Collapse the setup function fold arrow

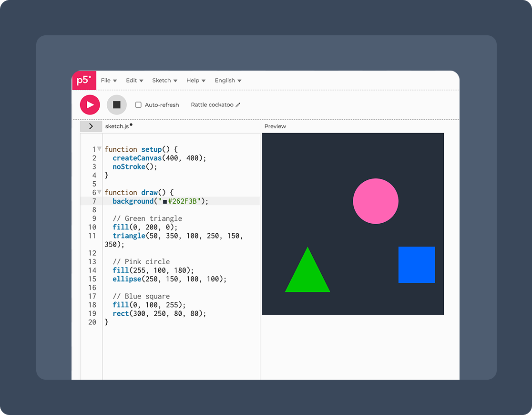click(x=99, y=149)
